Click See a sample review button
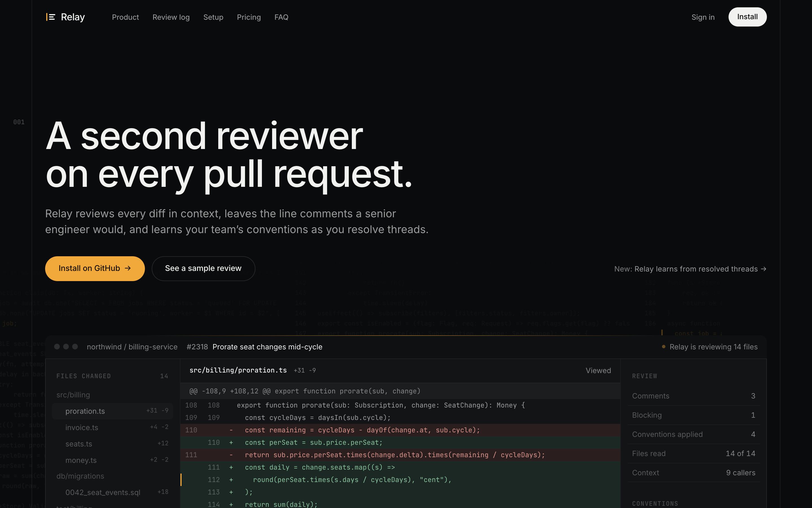 click(203, 268)
